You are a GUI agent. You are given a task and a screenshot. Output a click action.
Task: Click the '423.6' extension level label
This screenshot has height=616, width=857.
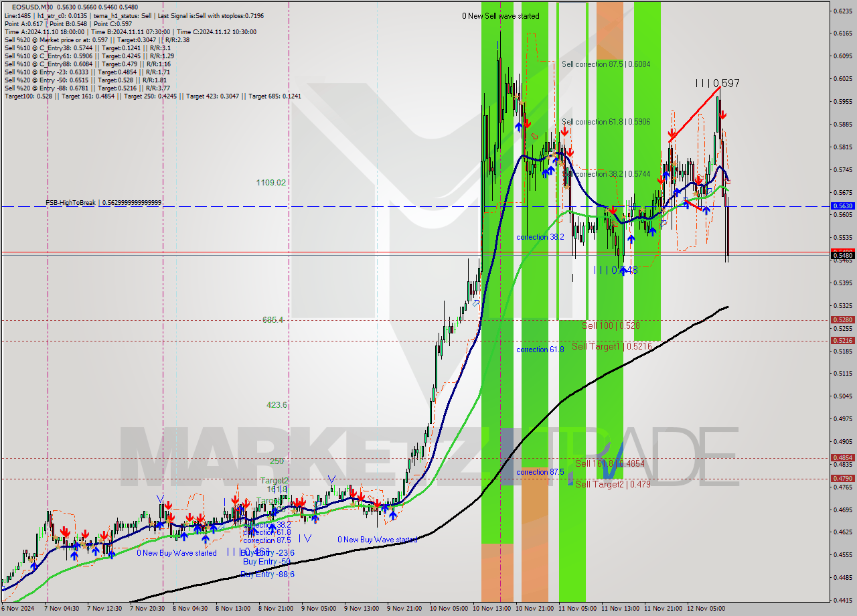point(277,405)
